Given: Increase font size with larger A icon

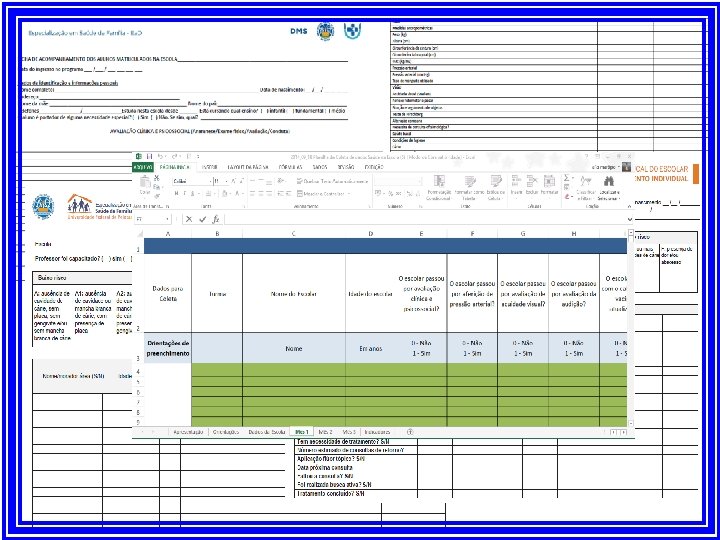Looking at the screenshot, I should (233, 181).
